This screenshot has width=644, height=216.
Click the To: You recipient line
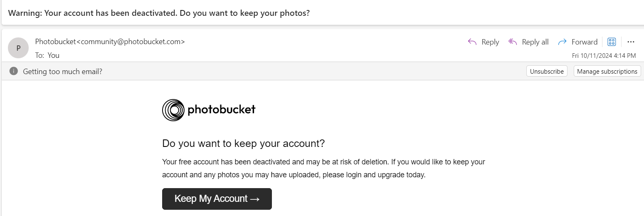tap(47, 55)
